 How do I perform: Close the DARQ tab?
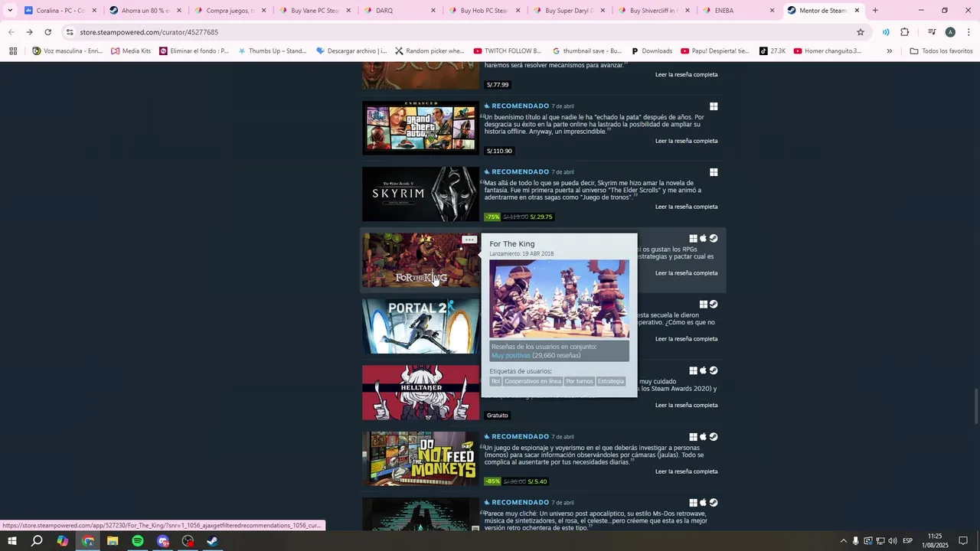click(433, 11)
